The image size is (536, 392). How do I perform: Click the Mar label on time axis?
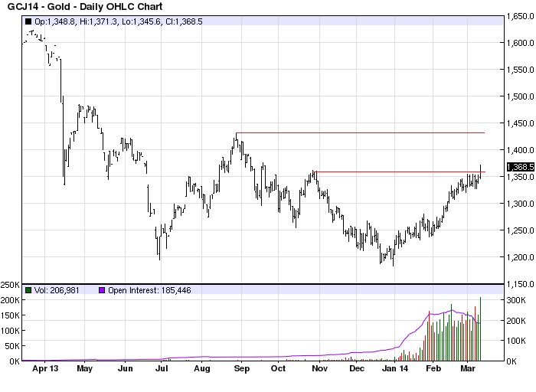click(x=468, y=368)
